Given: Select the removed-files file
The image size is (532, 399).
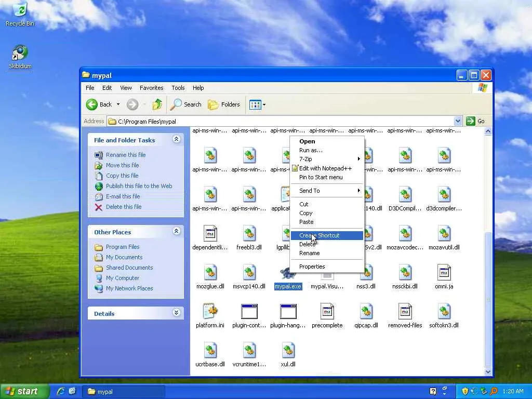Looking at the screenshot, I should [405, 316].
